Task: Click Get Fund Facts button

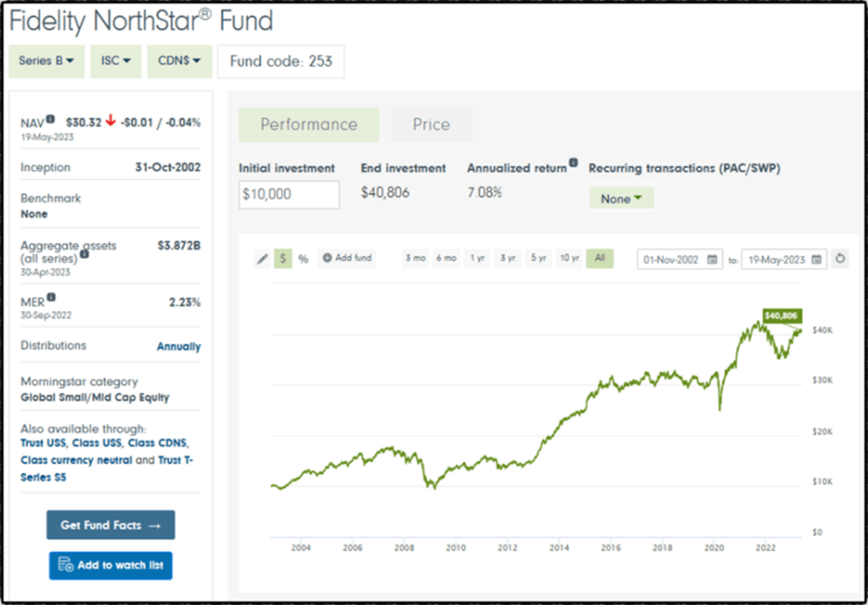Action: coord(111,525)
